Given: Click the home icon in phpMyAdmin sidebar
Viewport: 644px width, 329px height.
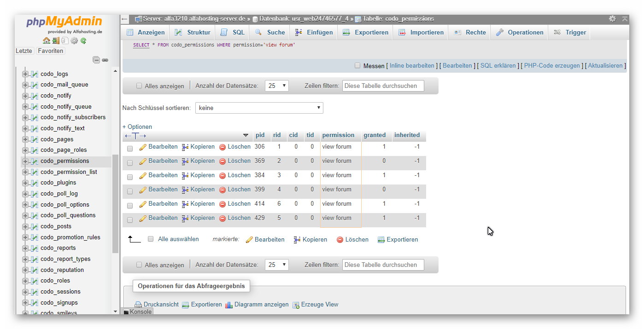Looking at the screenshot, I should click(x=47, y=41).
